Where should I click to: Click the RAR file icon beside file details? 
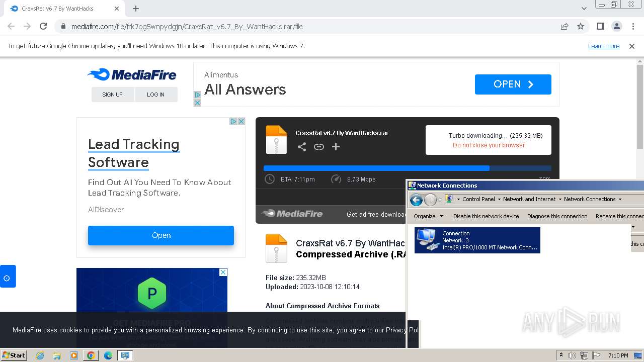tap(276, 248)
